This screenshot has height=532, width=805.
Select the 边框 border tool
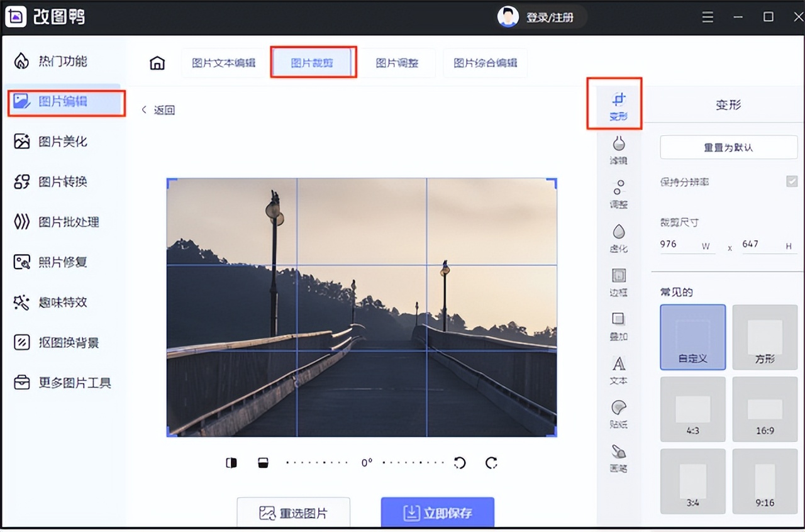click(618, 282)
